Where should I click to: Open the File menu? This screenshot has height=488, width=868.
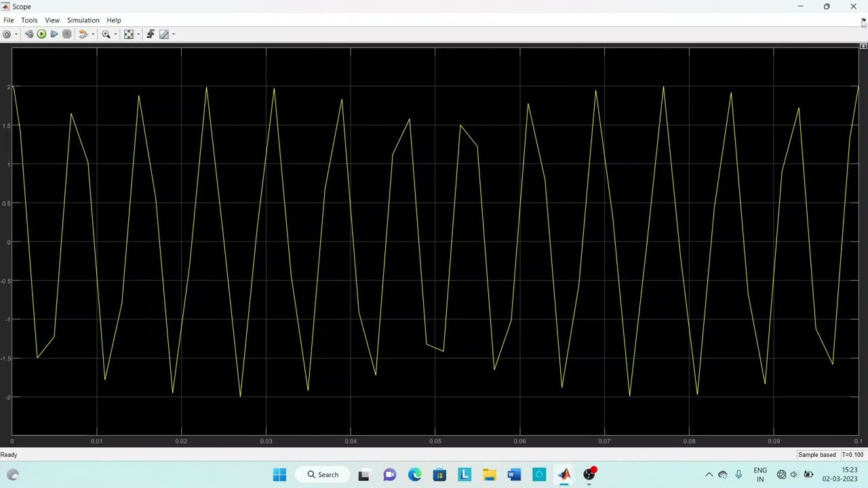point(9,20)
